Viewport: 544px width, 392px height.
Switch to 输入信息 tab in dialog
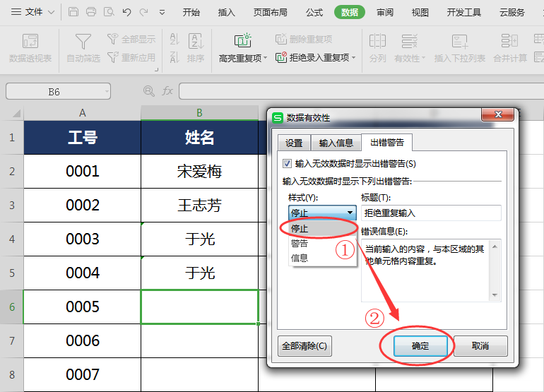(336, 143)
